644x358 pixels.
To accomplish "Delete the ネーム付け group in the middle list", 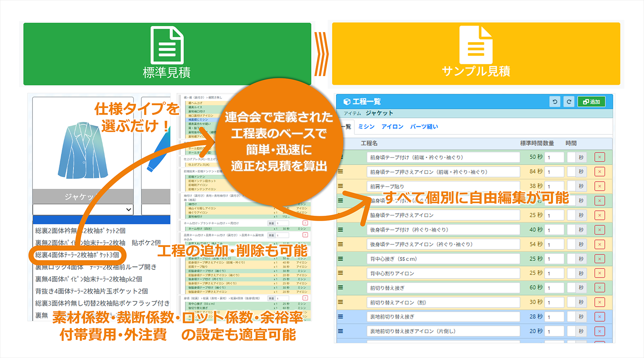I will point(305,223).
